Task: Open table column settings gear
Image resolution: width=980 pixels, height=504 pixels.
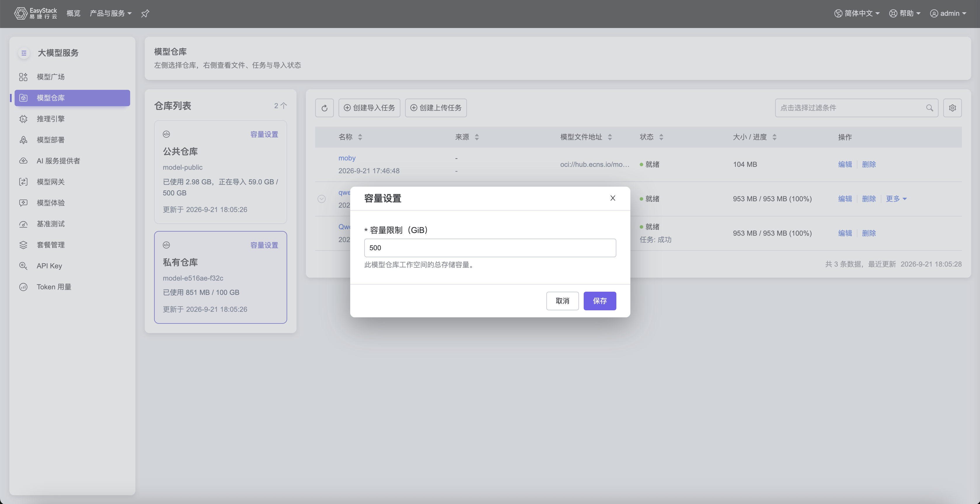Action: pyautogui.click(x=952, y=108)
